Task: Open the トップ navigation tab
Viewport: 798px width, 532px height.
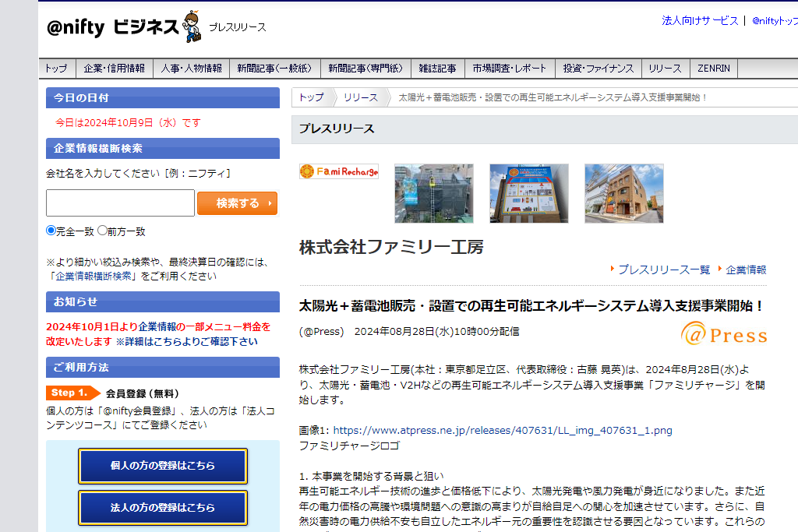Action: click(x=56, y=69)
